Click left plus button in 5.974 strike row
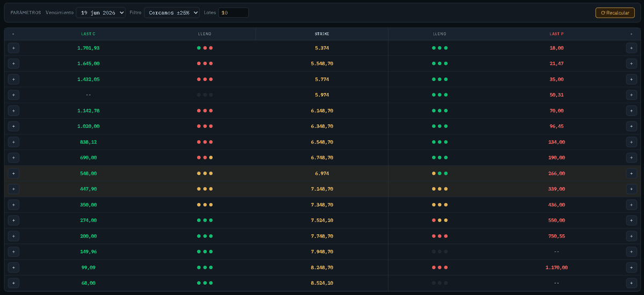644x295 pixels. coord(13,95)
